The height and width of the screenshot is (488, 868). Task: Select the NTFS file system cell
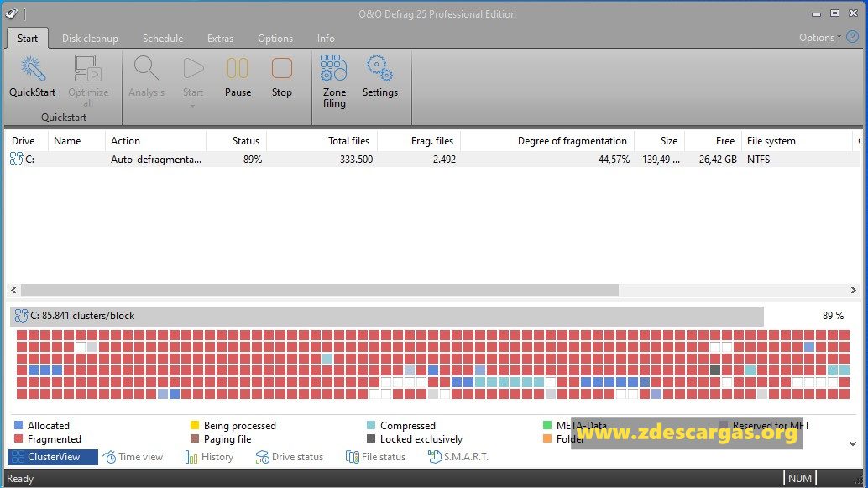coord(758,159)
